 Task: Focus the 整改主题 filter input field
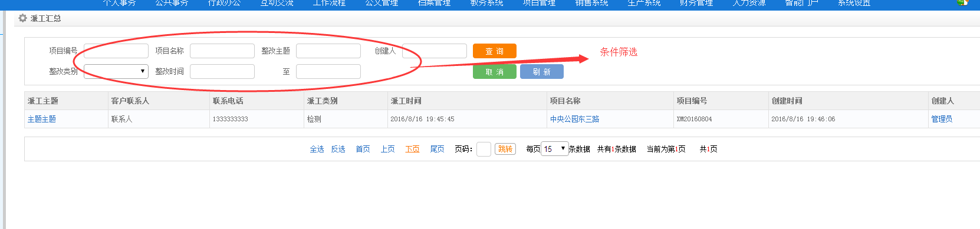[328, 51]
